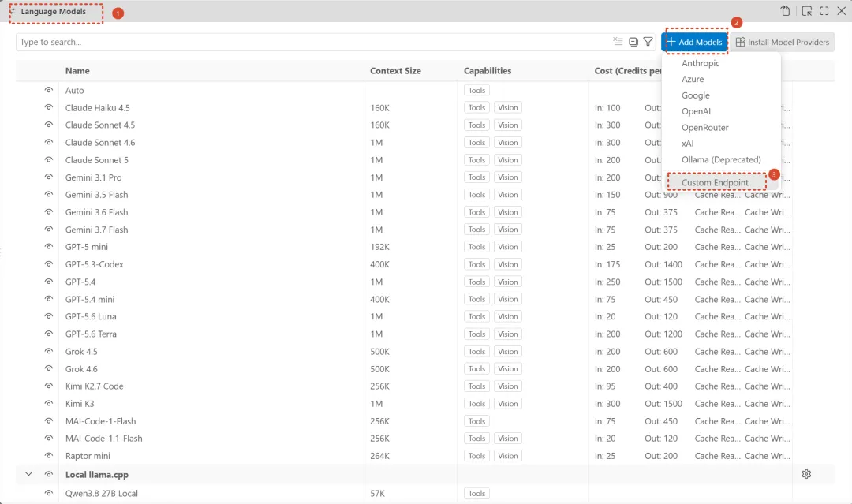Select the Gemini 3.6 Flash row name
The image size is (852, 504).
(x=97, y=212)
